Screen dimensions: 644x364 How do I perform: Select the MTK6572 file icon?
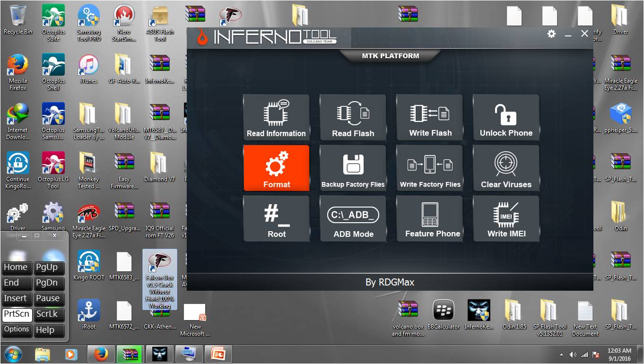tap(124, 315)
